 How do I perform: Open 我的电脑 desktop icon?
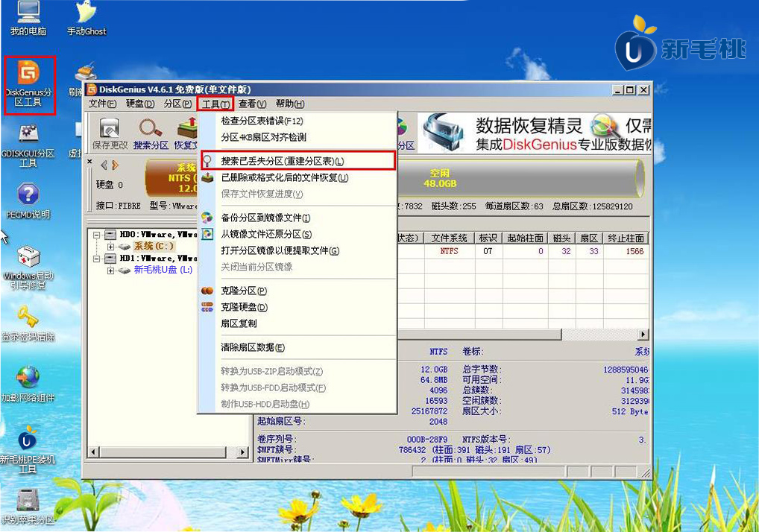coord(28,19)
